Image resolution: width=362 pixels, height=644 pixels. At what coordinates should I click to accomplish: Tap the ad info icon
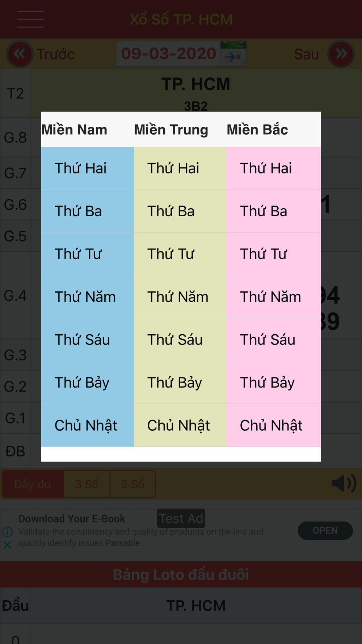click(8, 531)
